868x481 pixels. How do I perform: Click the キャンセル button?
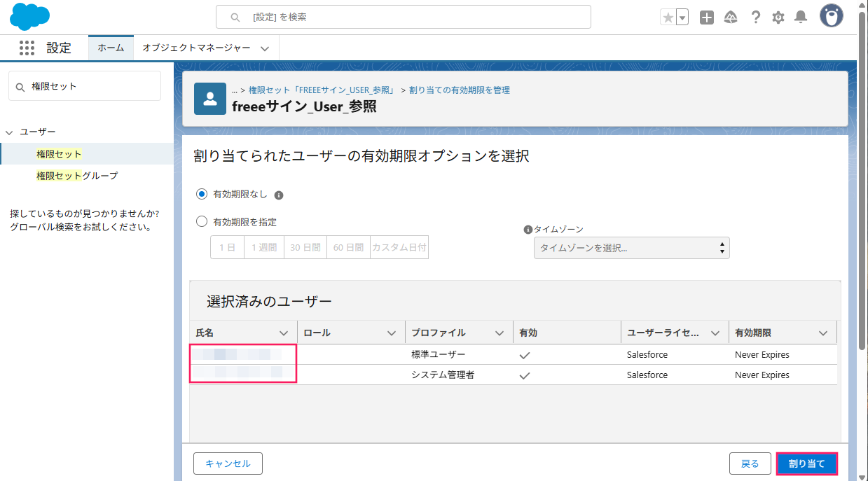click(x=228, y=463)
